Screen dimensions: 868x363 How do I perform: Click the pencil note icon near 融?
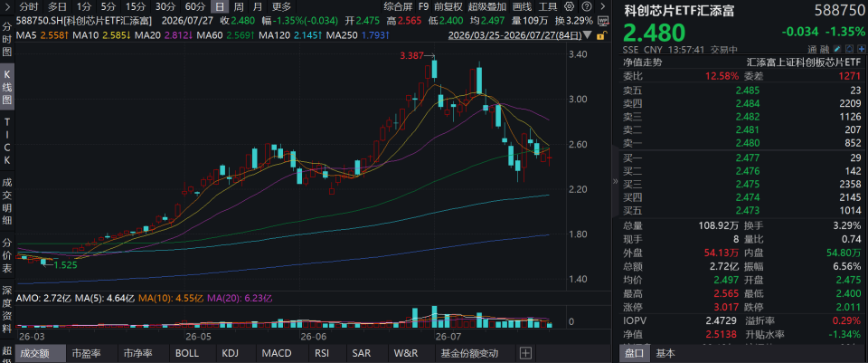pyautogui.click(x=837, y=49)
